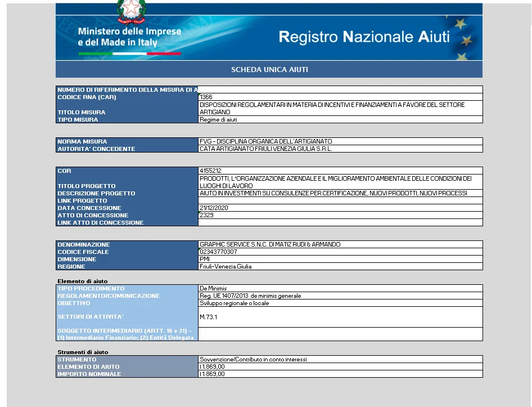Click the 'Registro Nazionale Aiuti' banner title

point(364,37)
